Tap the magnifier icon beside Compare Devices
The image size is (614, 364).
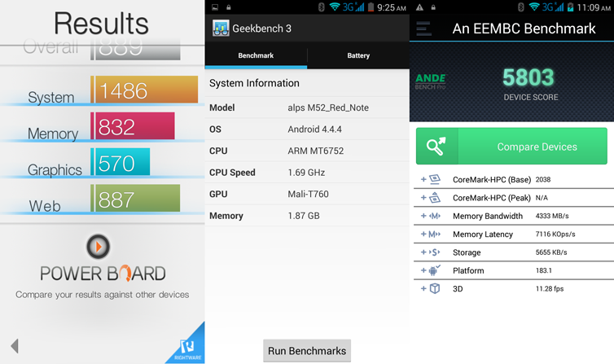point(436,147)
